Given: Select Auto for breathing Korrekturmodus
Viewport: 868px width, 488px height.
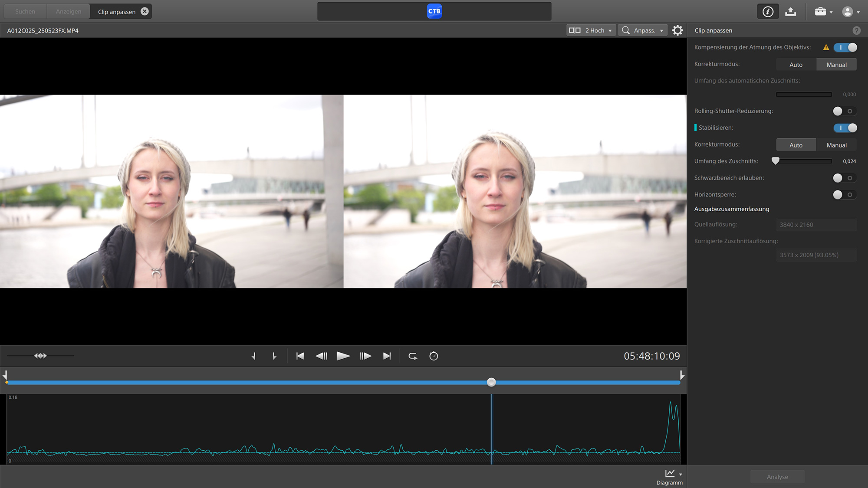Looking at the screenshot, I should pos(796,65).
